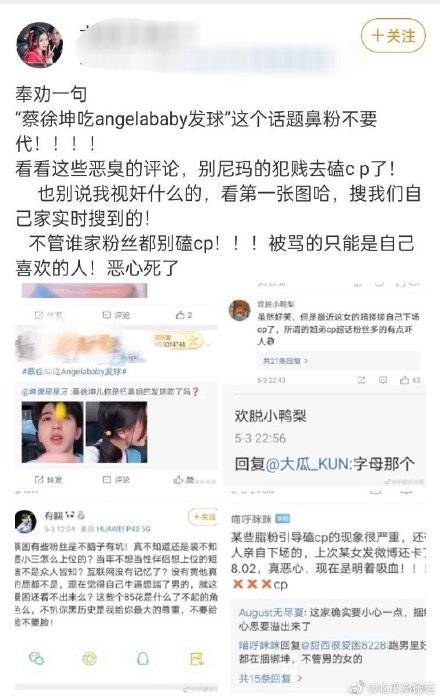Share to WeChat icon at bottom left

[x=36, y=658]
